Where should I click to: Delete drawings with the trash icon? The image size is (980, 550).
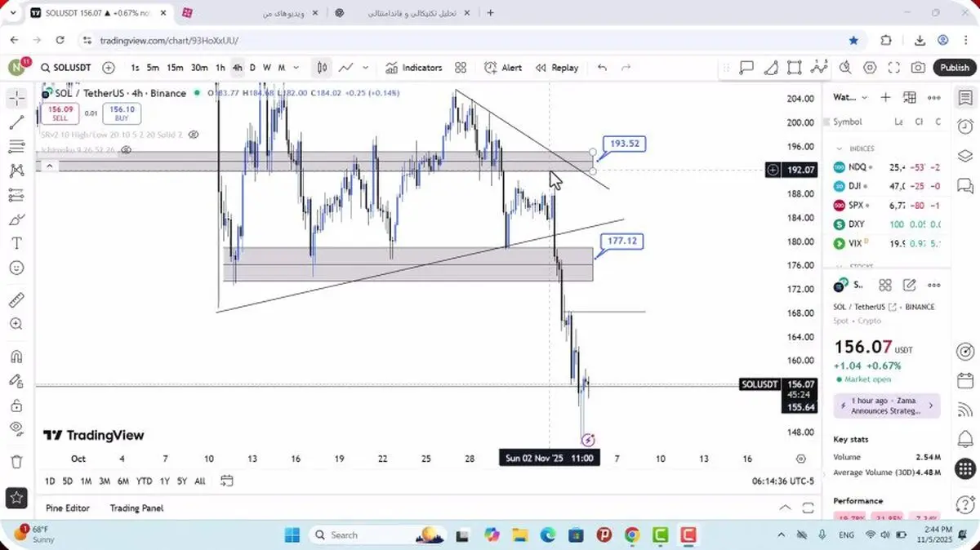(16, 462)
